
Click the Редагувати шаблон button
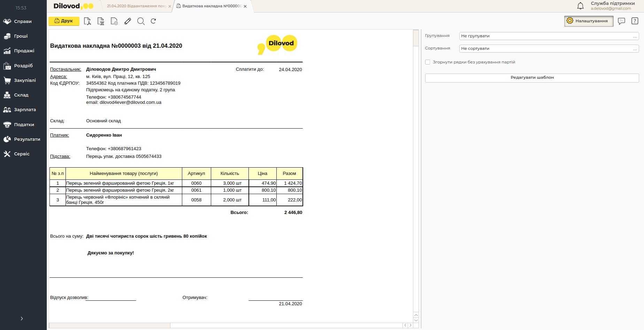click(x=532, y=78)
